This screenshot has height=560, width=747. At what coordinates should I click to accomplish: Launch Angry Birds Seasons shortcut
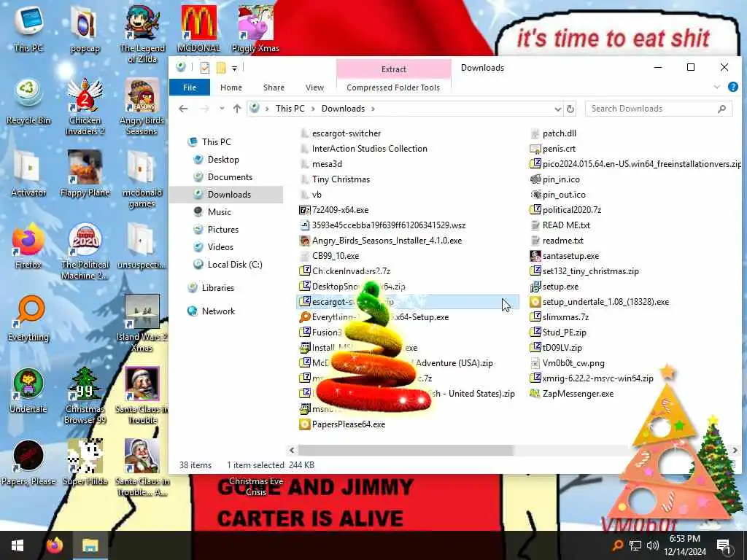pos(142,106)
